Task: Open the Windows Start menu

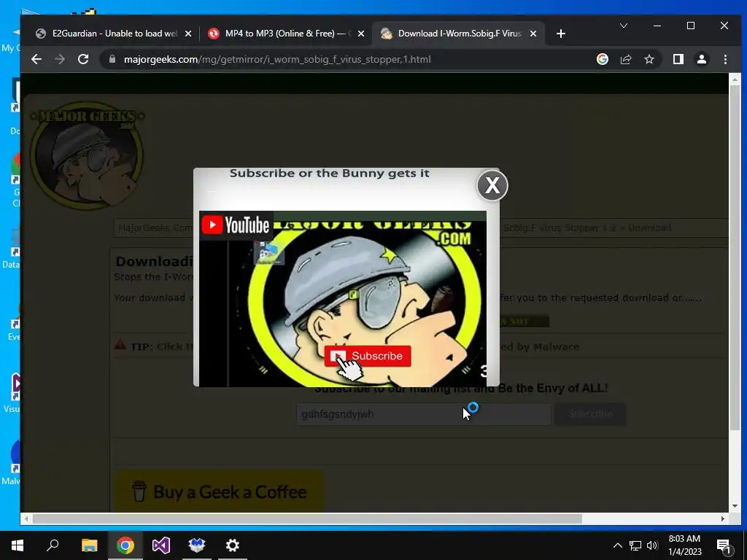Action: click(18, 545)
